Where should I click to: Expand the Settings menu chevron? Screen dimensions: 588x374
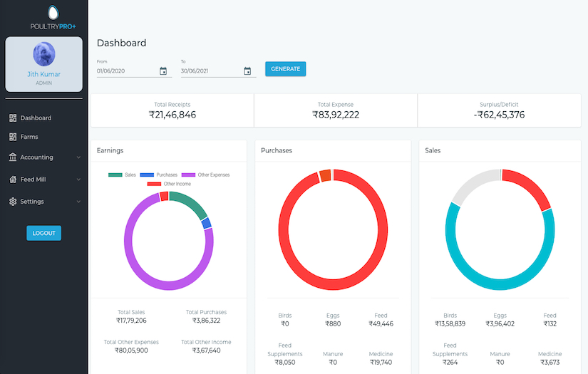[x=78, y=202]
